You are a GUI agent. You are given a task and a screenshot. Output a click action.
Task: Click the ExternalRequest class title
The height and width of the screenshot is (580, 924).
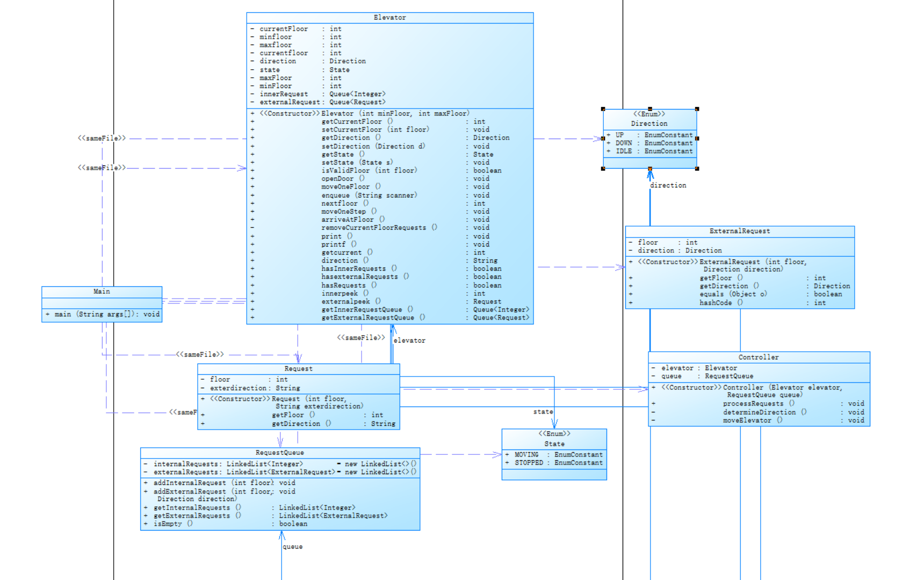click(x=740, y=231)
